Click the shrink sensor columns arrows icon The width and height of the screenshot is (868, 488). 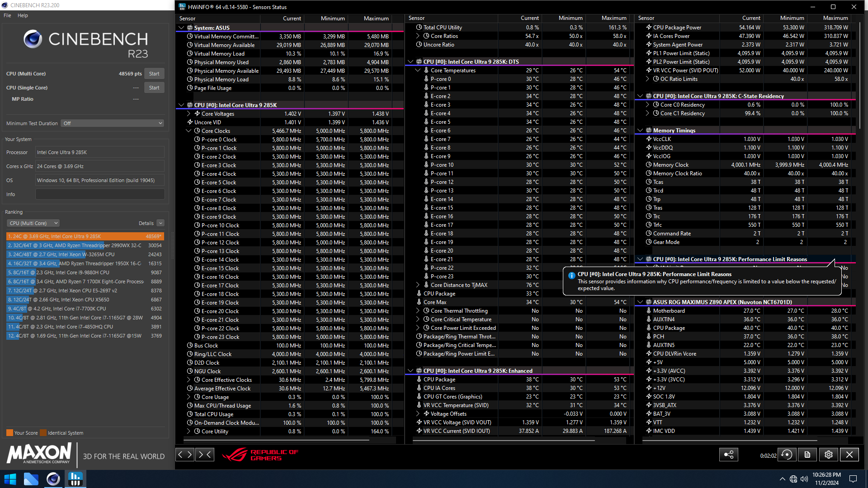tap(204, 455)
